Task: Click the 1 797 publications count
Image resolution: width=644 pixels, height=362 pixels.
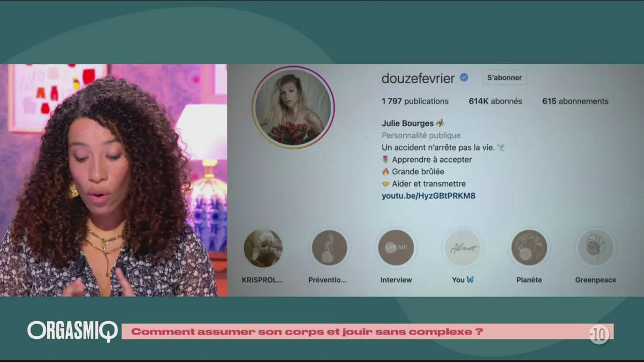Action: point(415,101)
